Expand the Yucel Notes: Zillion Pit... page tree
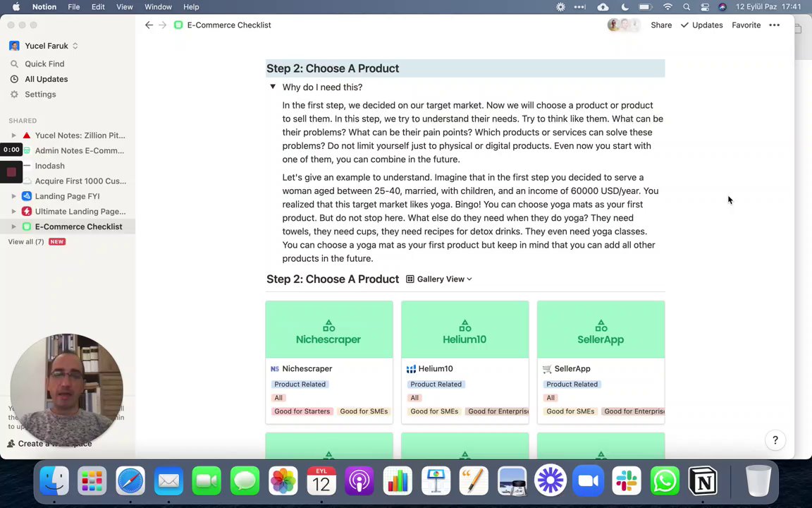This screenshot has height=508, width=812. (14, 135)
